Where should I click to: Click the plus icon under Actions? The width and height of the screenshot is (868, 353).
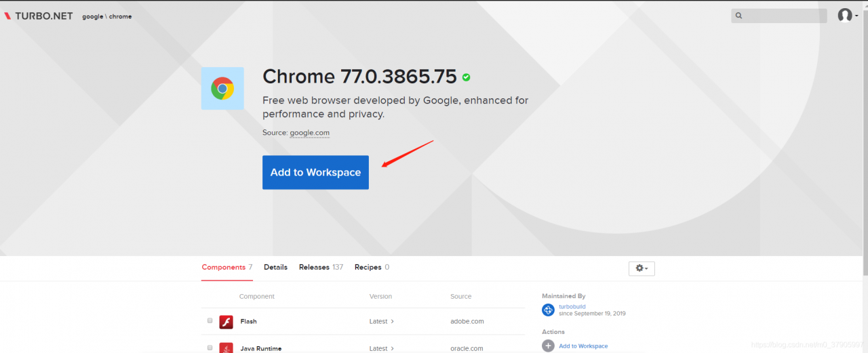point(548,346)
